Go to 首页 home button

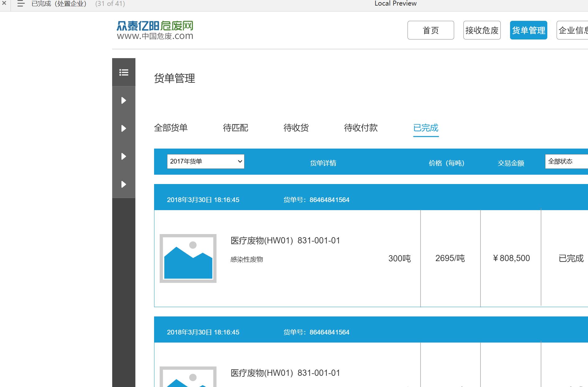tap(431, 30)
